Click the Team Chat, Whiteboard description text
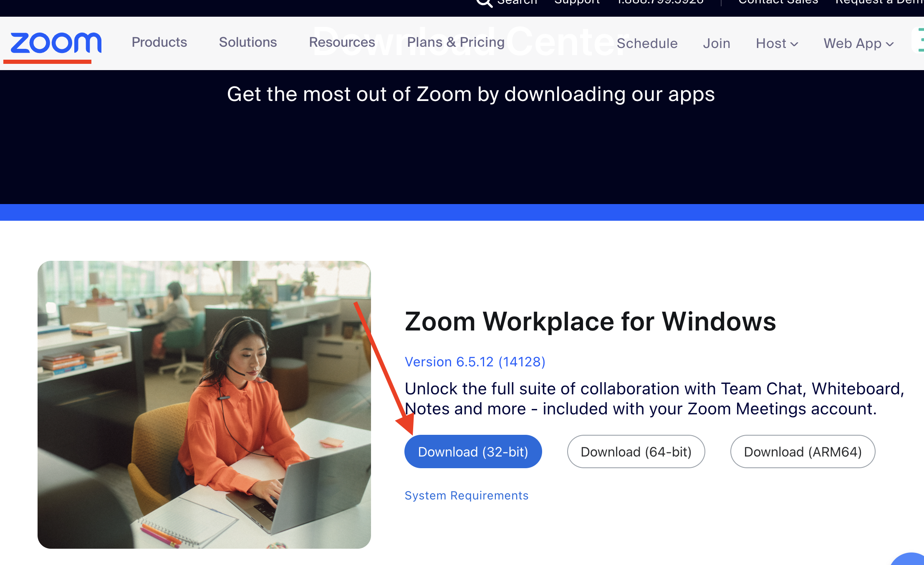Image resolution: width=924 pixels, height=565 pixels. pyautogui.click(x=654, y=399)
